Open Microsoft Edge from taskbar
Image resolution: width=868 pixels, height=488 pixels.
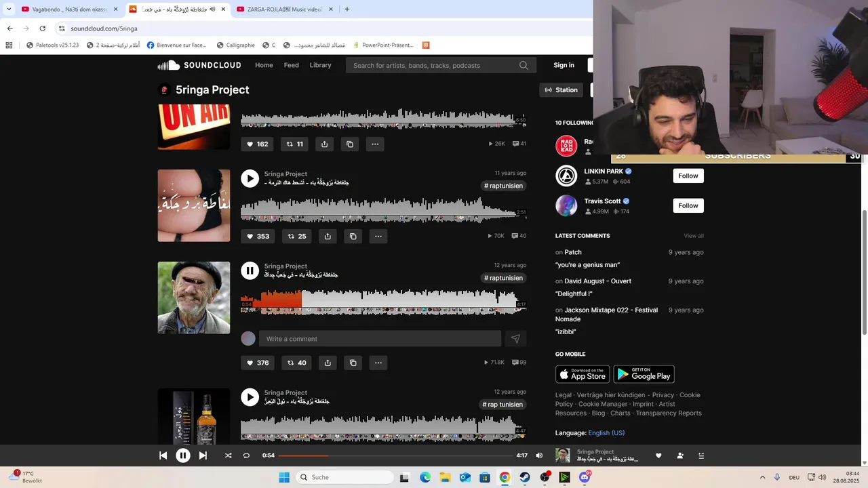coord(425,477)
